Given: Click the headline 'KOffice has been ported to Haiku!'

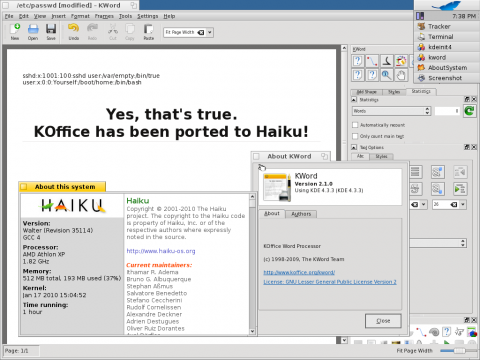Looking at the screenshot, I should click(171, 132).
